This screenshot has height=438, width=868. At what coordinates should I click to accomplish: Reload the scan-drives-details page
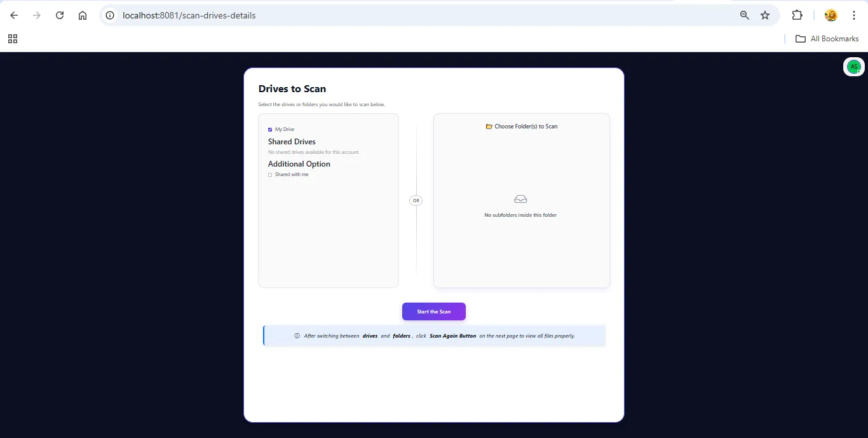(x=59, y=15)
